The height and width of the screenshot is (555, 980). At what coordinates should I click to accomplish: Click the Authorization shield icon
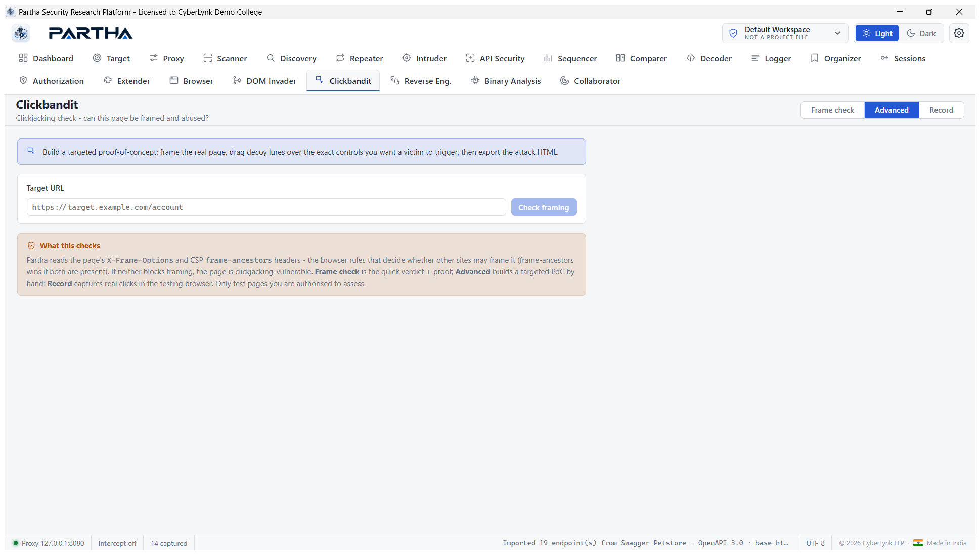pyautogui.click(x=23, y=81)
